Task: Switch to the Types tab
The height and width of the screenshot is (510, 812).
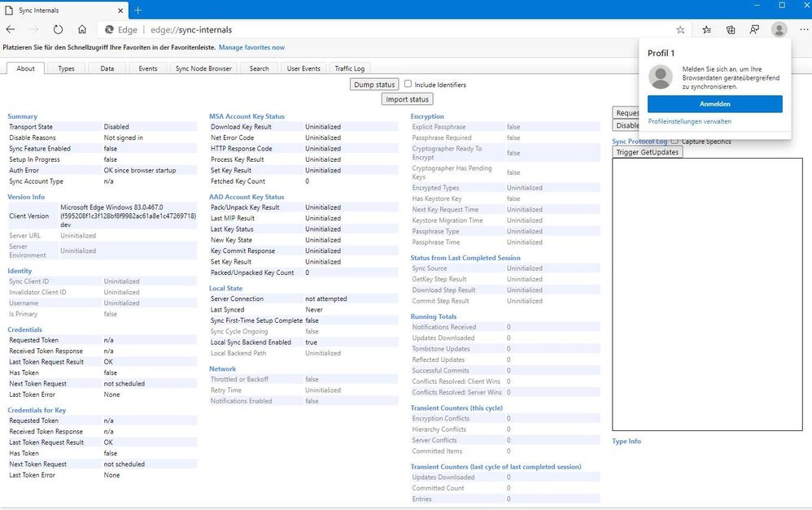Action: click(x=66, y=68)
